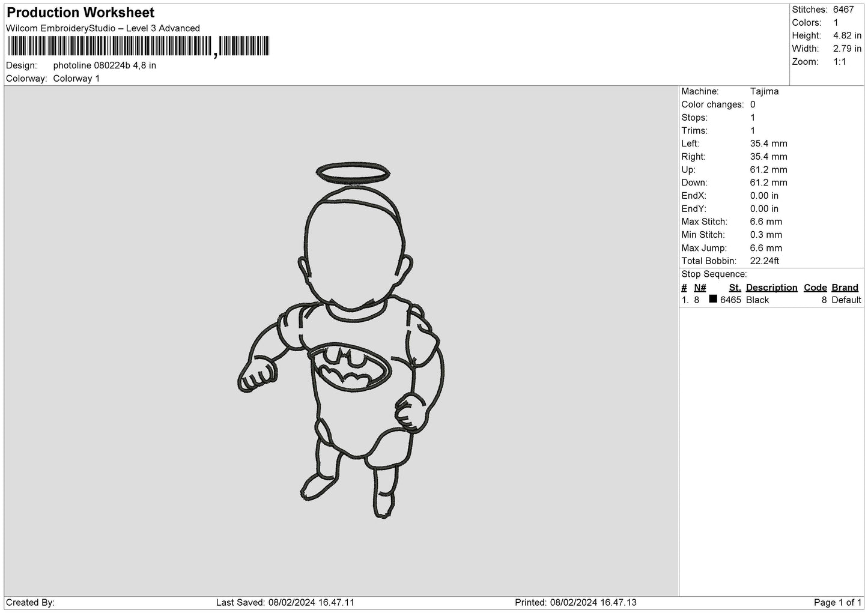Click the black thread color swatch
The image size is (868, 613).
click(713, 299)
